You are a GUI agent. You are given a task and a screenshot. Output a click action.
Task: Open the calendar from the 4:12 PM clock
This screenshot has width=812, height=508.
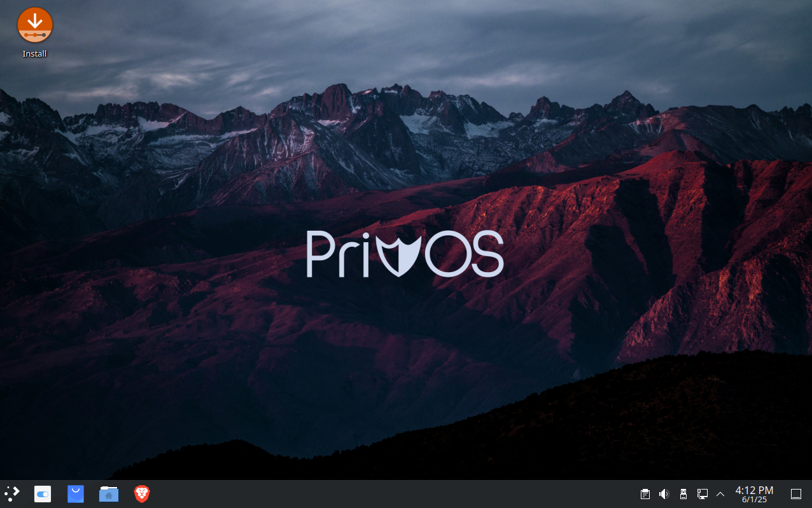tap(754, 494)
